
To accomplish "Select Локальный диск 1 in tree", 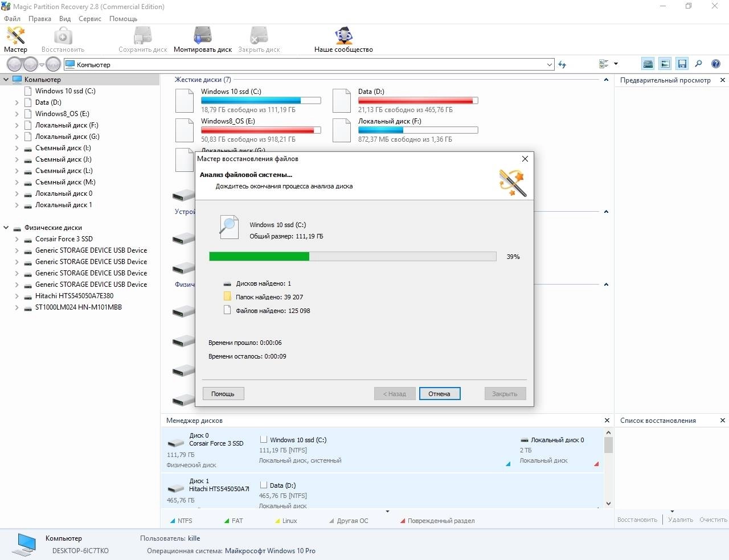I will (63, 205).
